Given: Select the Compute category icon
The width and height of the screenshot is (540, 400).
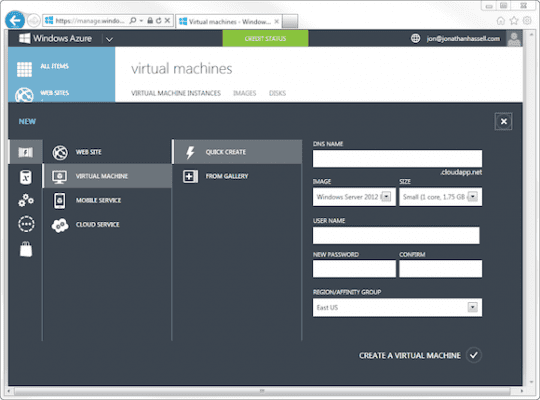Looking at the screenshot, I should (25, 152).
